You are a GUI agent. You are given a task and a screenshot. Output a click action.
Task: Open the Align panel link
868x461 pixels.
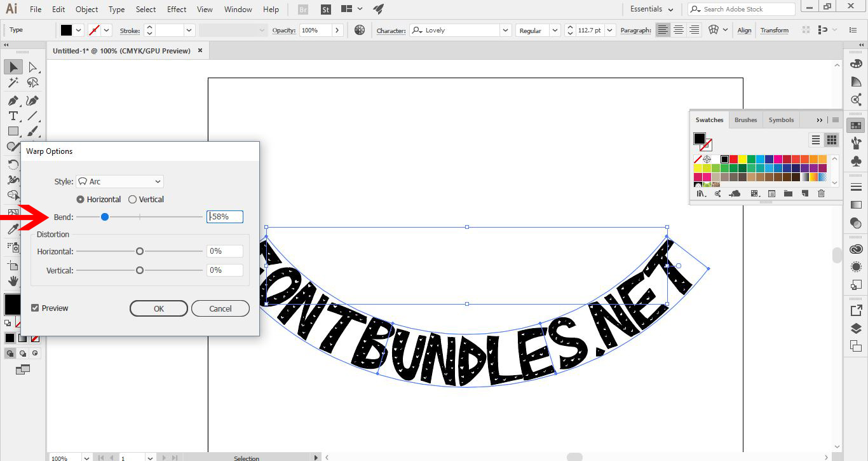[744, 30]
